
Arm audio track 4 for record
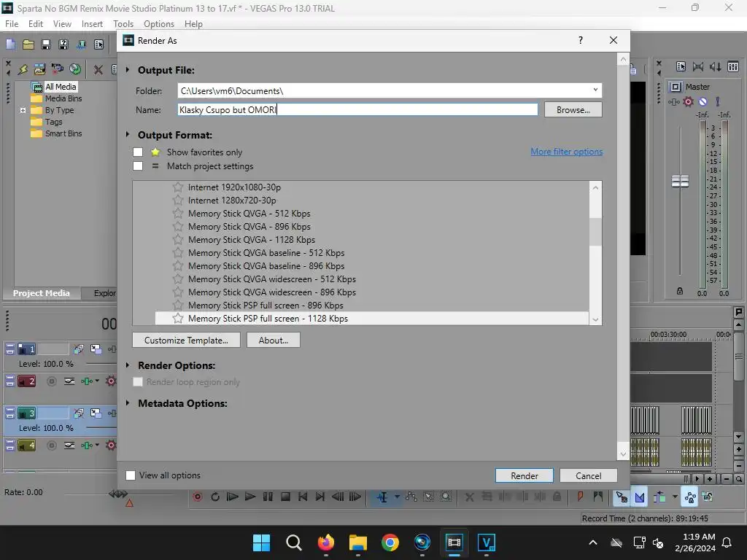point(52,446)
